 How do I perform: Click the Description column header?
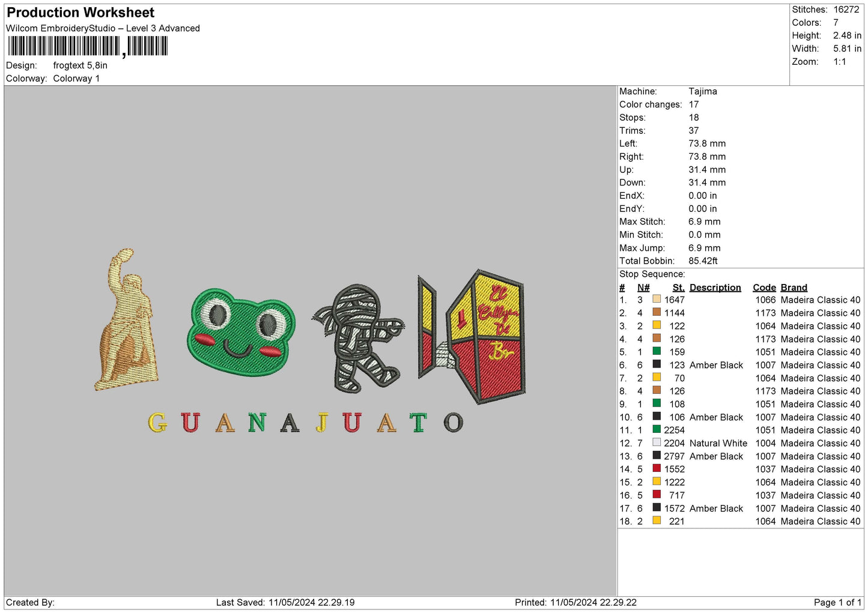coord(715,288)
